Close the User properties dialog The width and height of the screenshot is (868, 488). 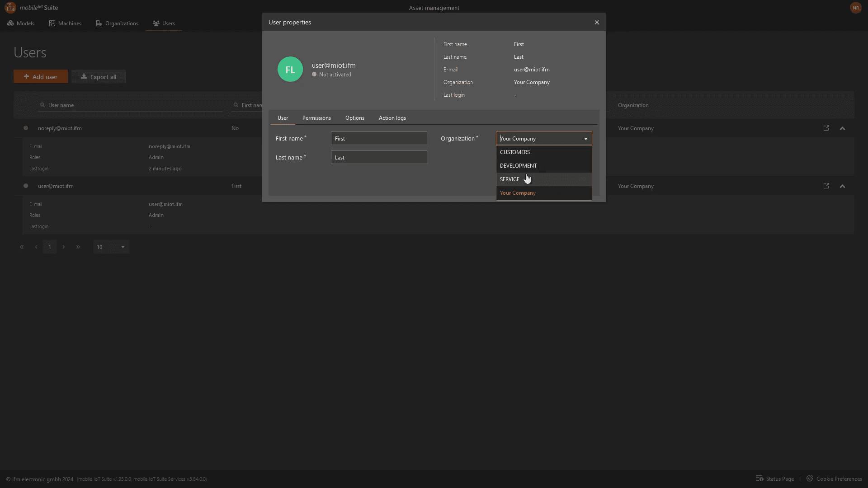point(597,22)
